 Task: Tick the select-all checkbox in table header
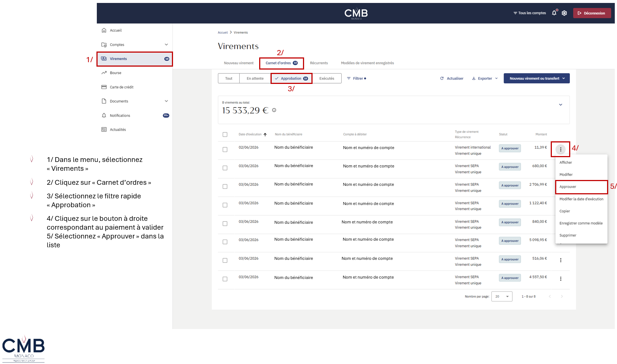pyautogui.click(x=225, y=135)
